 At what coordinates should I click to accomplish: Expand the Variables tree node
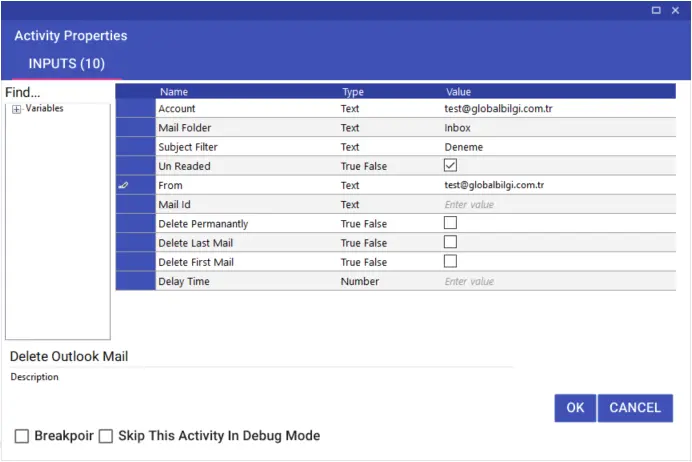[x=16, y=109]
